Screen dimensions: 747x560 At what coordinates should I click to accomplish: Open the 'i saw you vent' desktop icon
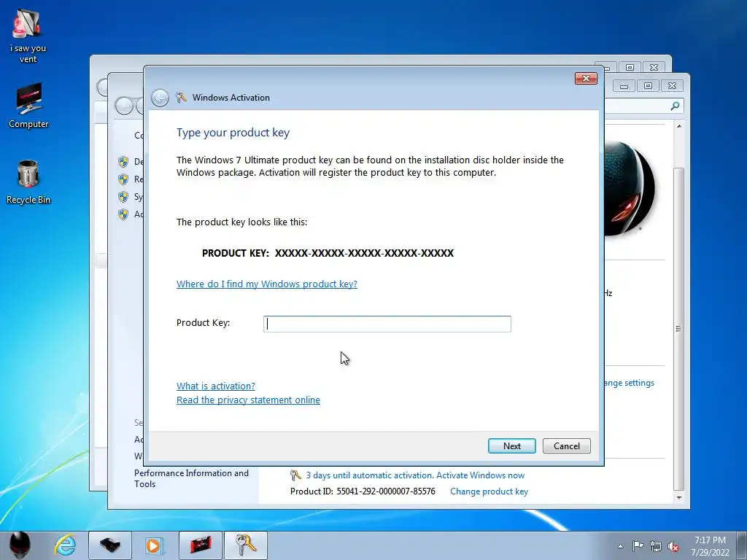[28, 36]
